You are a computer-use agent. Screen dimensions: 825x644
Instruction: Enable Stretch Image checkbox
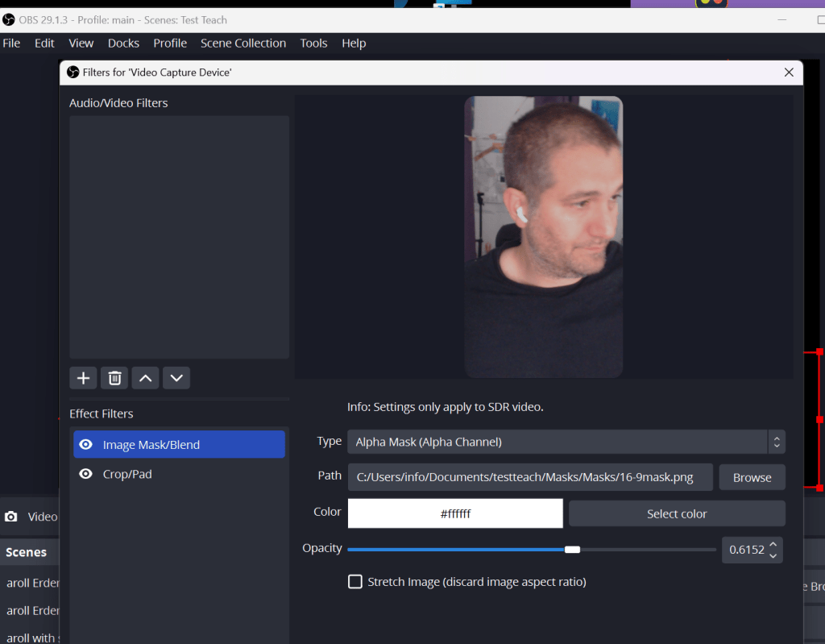point(355,581)
